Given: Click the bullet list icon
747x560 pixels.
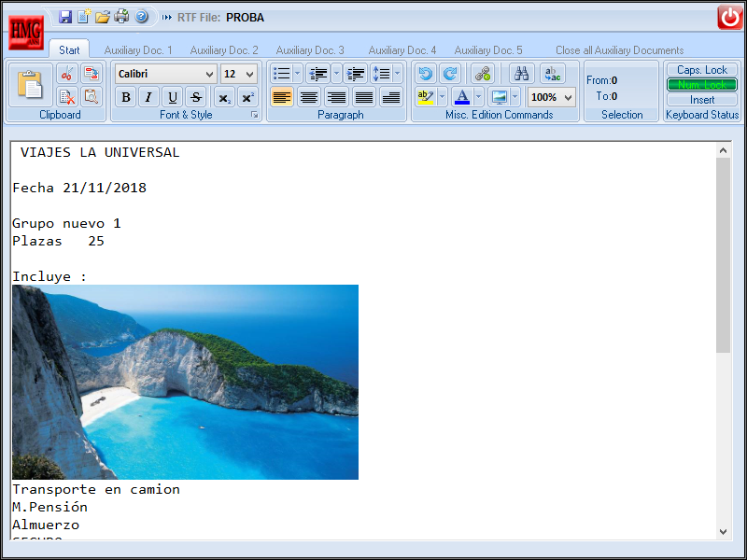Looking at the screenshot, I should [282, 74].
